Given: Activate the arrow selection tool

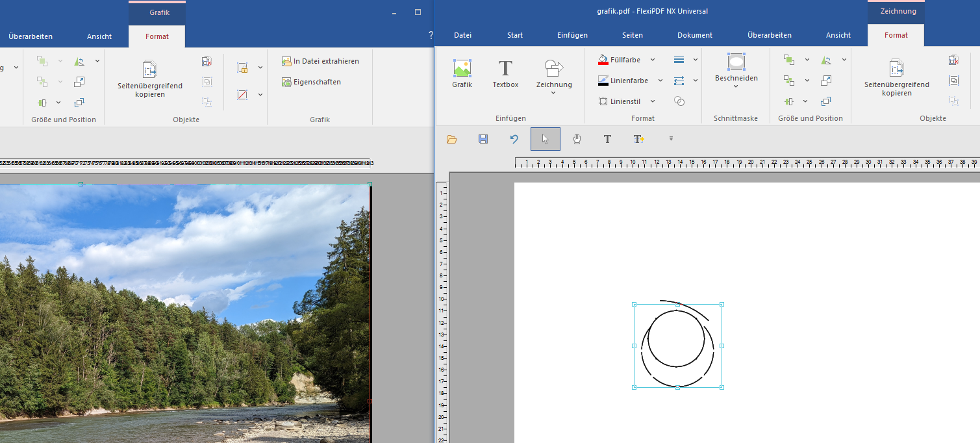Looking at the screenshot, I should (x=546, y=139).
